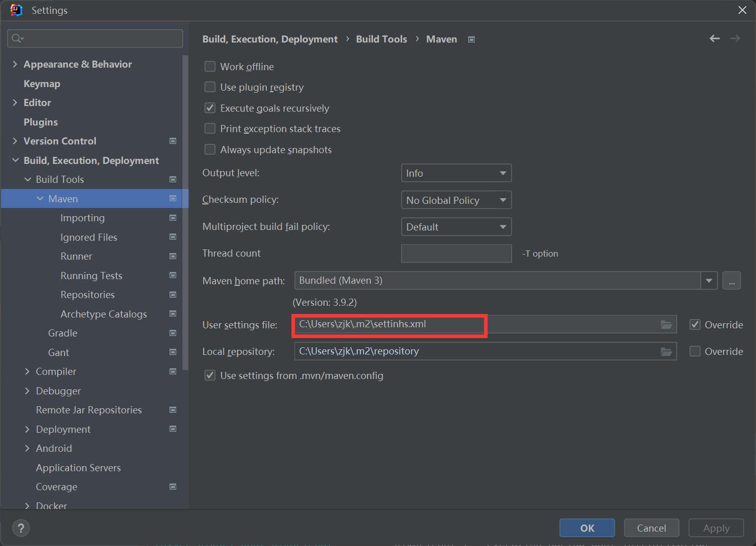756x546 pixels.
Task: Click the Maven home path browse button
Action: pyautogui.click(x=731, y=281)
